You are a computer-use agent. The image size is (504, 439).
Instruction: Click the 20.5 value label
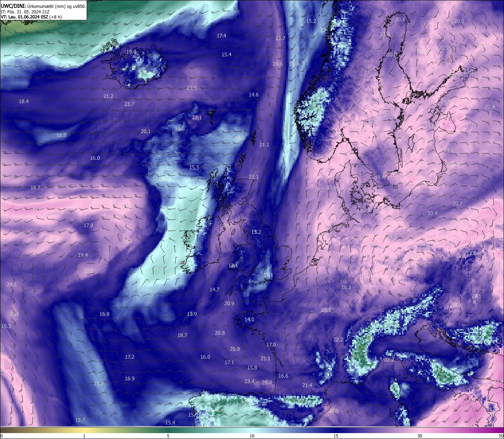click(459, 21)
